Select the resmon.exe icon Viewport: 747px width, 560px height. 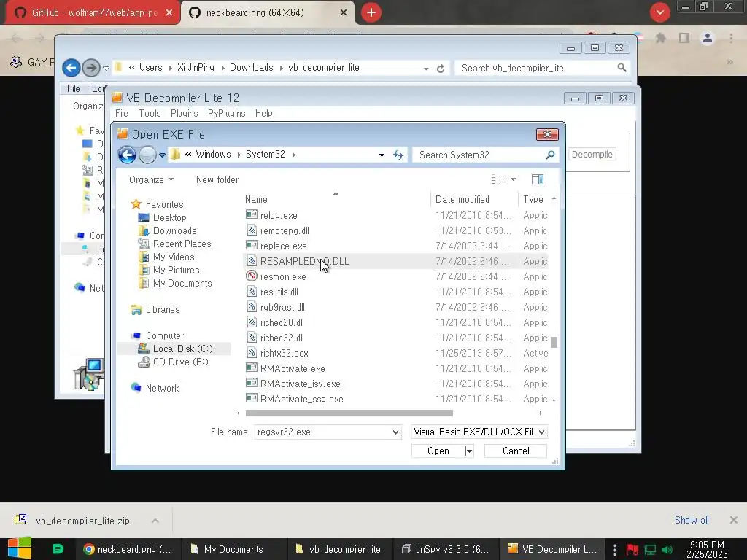[252, 276]
